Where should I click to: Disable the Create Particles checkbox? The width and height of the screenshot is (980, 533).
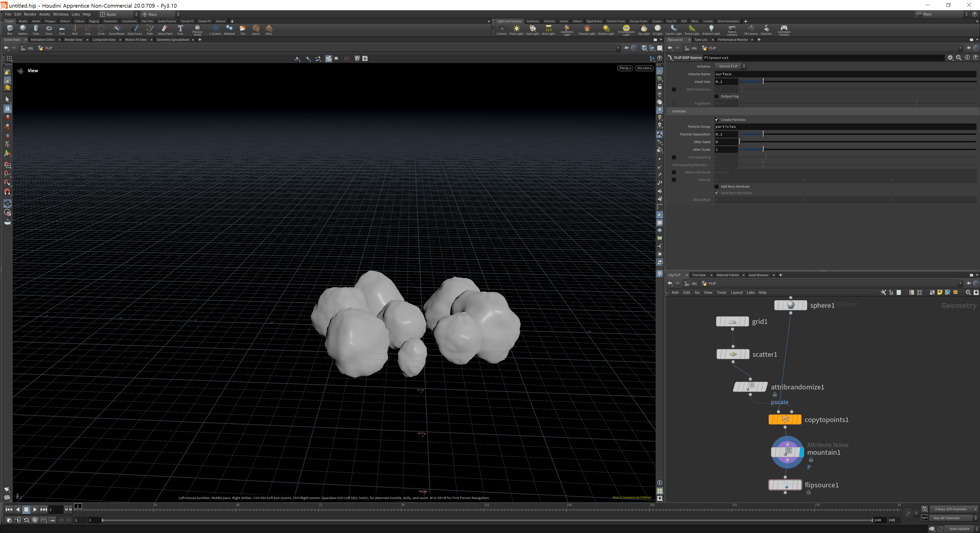tap(717, 120)
